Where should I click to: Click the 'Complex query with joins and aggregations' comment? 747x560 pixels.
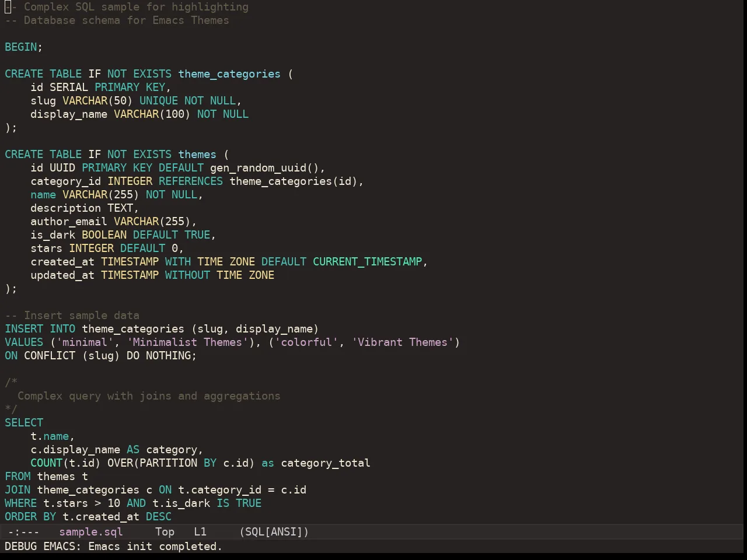(149, 396)
